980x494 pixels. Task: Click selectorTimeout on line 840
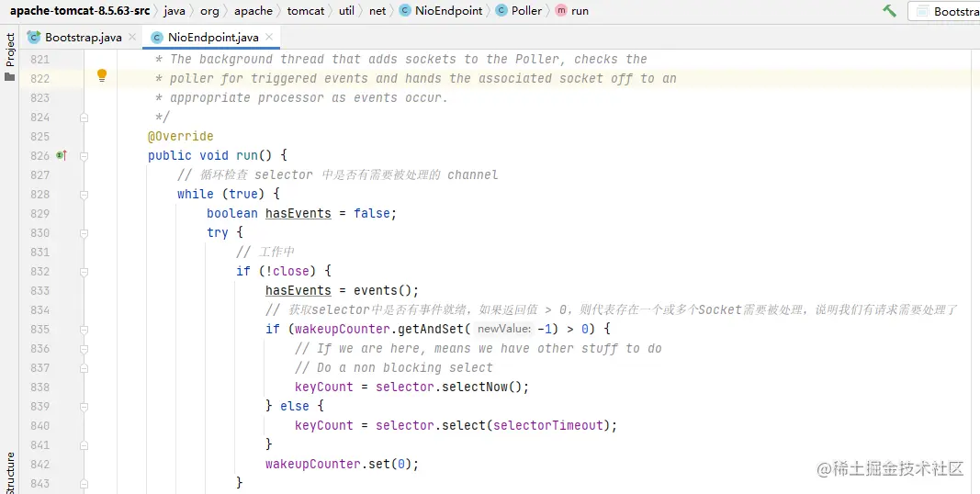click(x=548, y=426)
